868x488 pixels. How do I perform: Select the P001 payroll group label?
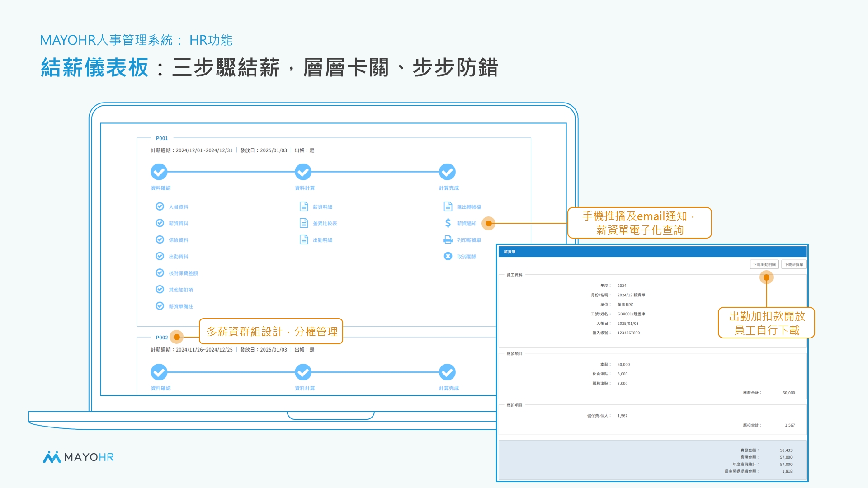pyautogui.click(x=162, y=138)
